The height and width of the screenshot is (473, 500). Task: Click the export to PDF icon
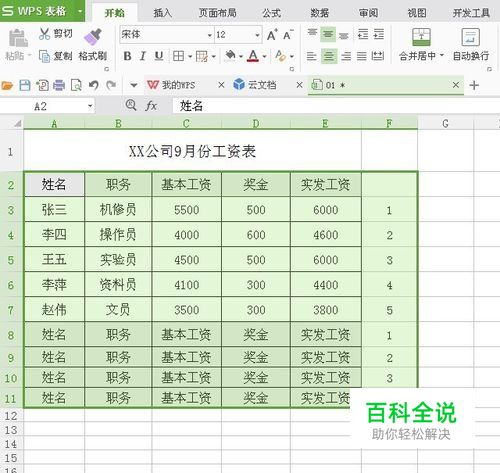[42, 86]
